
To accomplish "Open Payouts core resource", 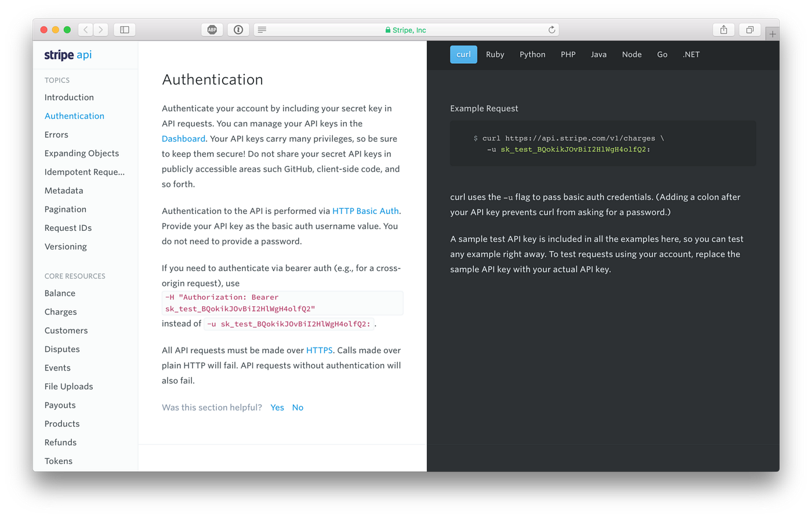I will 60,405.
